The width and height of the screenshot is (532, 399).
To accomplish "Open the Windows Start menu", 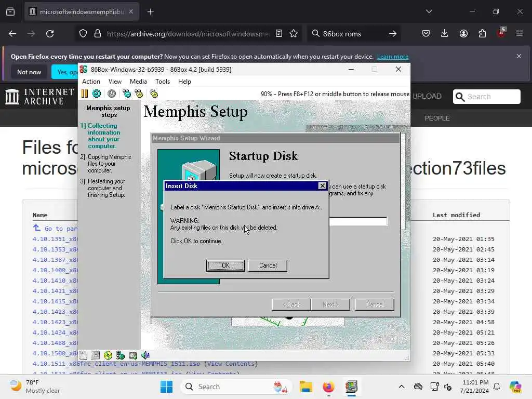I will 166,387.
